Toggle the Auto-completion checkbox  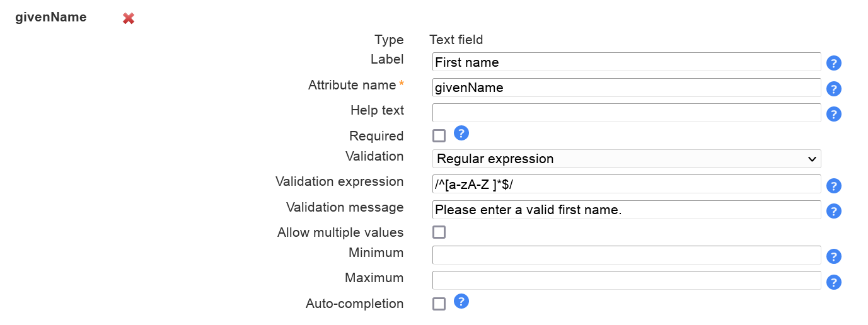[439, 304]
